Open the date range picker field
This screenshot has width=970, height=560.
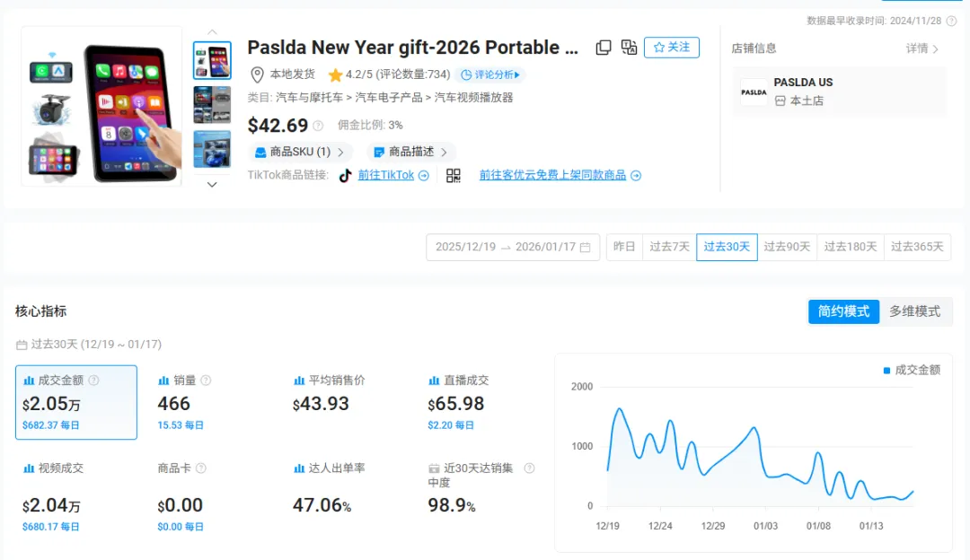(x=512, y=246)
